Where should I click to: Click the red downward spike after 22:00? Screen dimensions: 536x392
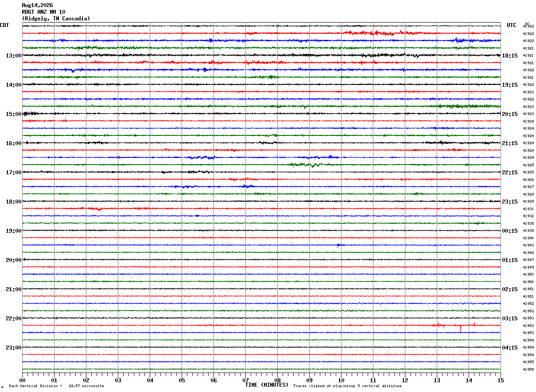pyautogui.click(x=461, y=328)
